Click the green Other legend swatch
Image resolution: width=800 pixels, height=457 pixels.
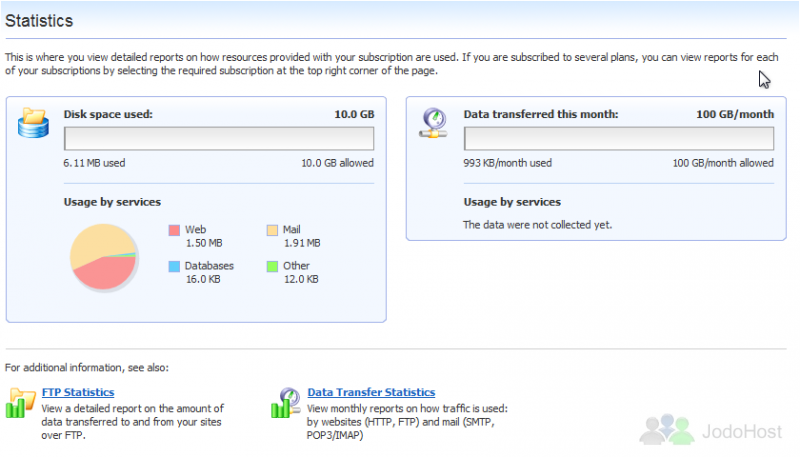point(272,266)
